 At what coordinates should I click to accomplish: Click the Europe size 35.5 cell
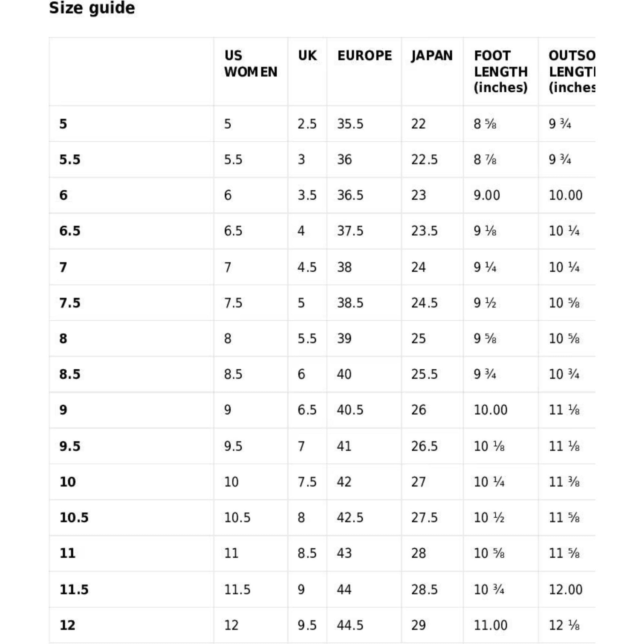350,124
